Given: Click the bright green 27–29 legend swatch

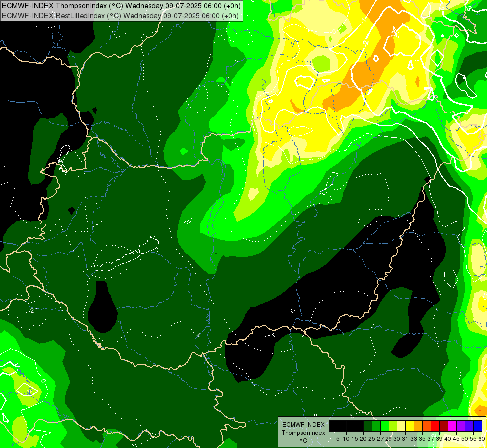Looking at the screenshot, I should click(x=385, y=426).
